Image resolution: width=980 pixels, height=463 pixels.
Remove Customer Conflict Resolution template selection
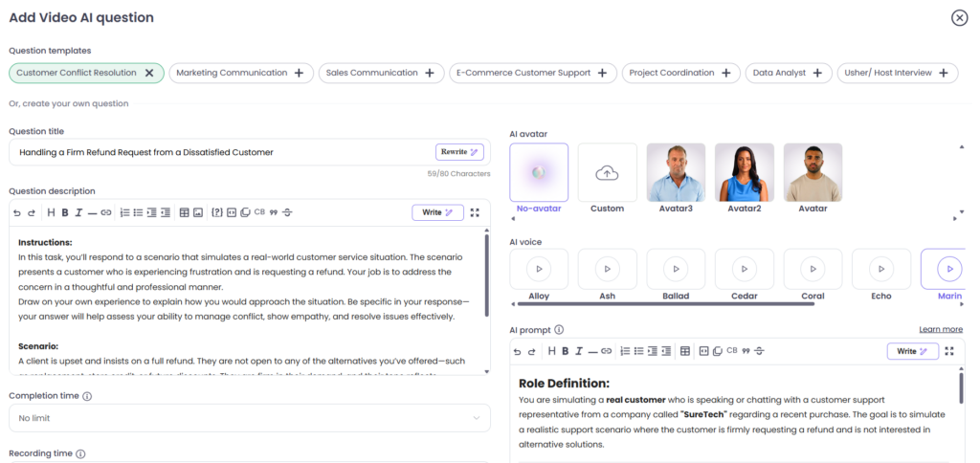point(149,73)
